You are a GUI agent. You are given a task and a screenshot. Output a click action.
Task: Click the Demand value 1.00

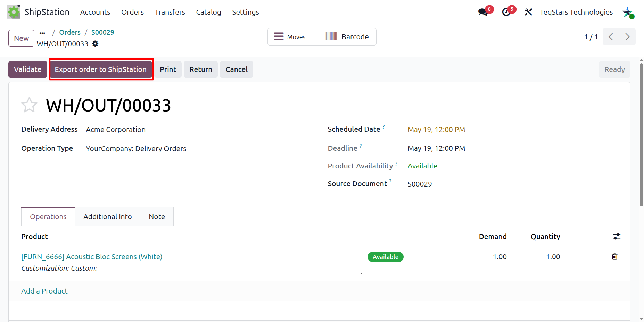coord(500,257)
